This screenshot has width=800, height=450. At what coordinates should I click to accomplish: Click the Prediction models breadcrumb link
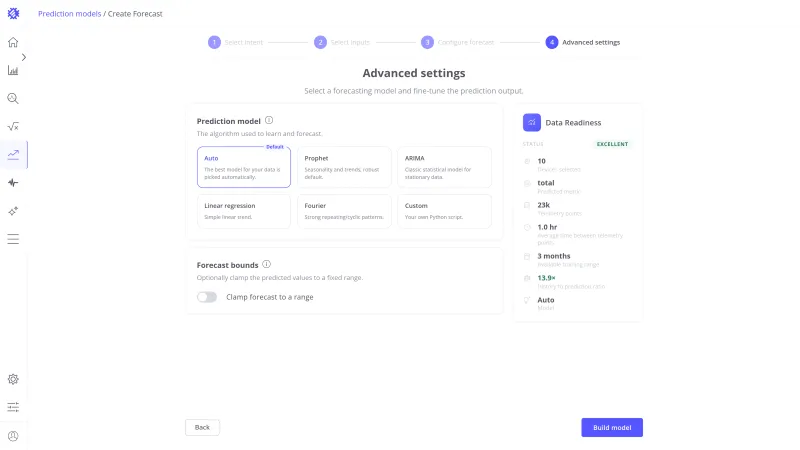(69, 14)
